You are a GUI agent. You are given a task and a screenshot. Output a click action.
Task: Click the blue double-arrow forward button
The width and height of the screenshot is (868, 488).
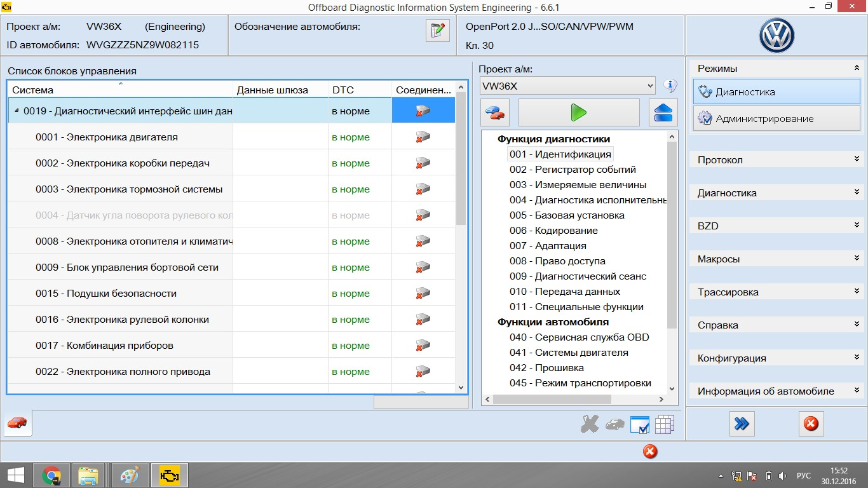(742, 424)
